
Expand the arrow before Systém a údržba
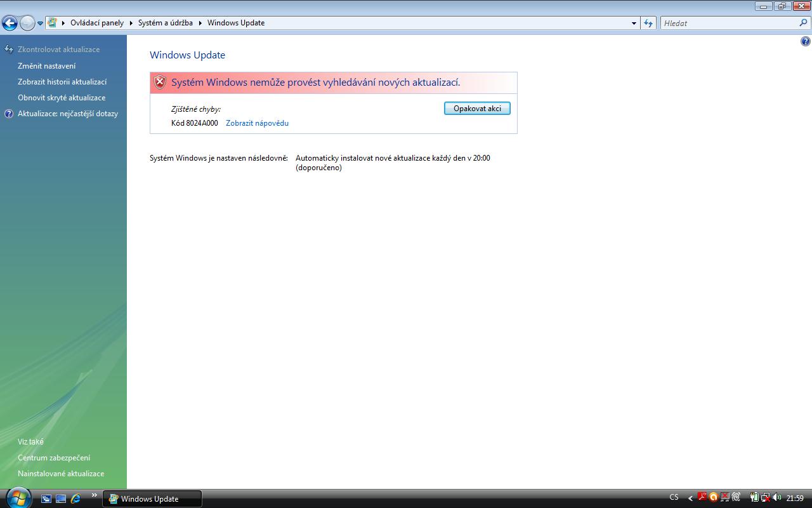coord(131,23)
